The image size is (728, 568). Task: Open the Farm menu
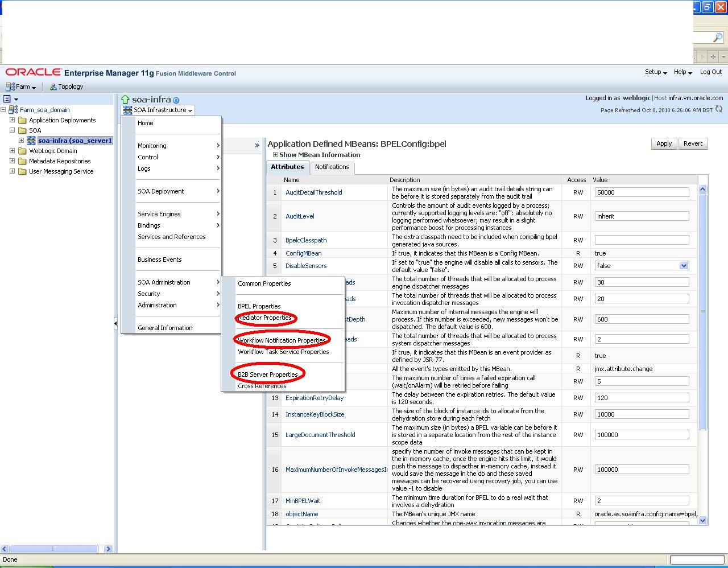pyautogui.click(x=20, y=87)
